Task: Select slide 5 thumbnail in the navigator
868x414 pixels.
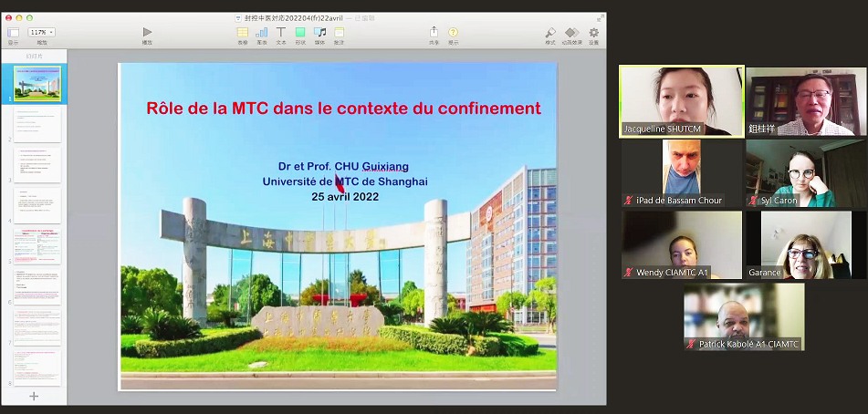Action: (37, 246)
